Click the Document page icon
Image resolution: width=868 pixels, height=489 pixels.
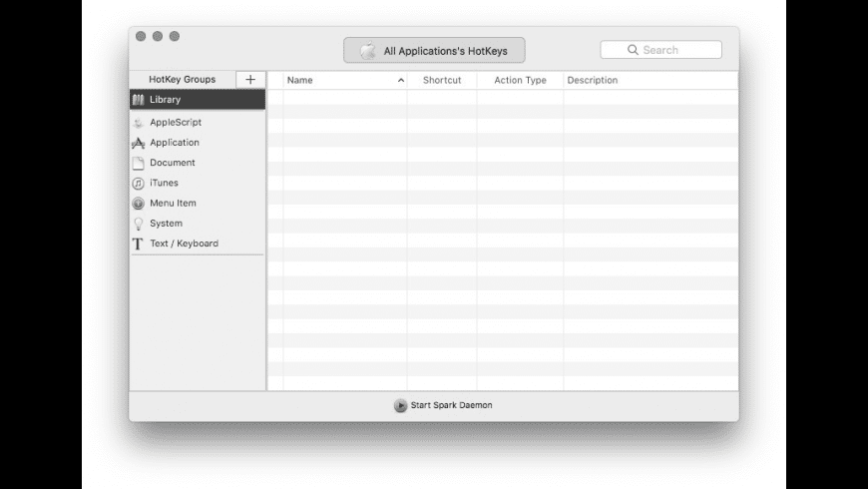(139, 163)
